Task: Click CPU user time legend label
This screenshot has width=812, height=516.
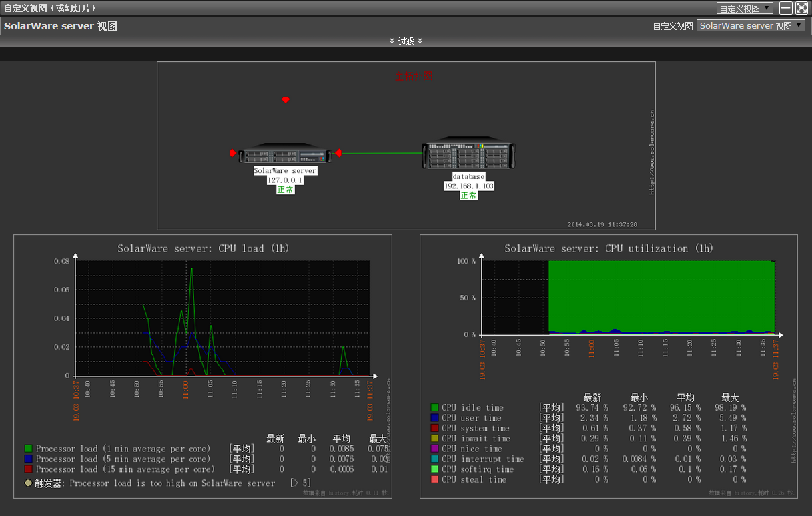Action: click(x=472, y=418)
